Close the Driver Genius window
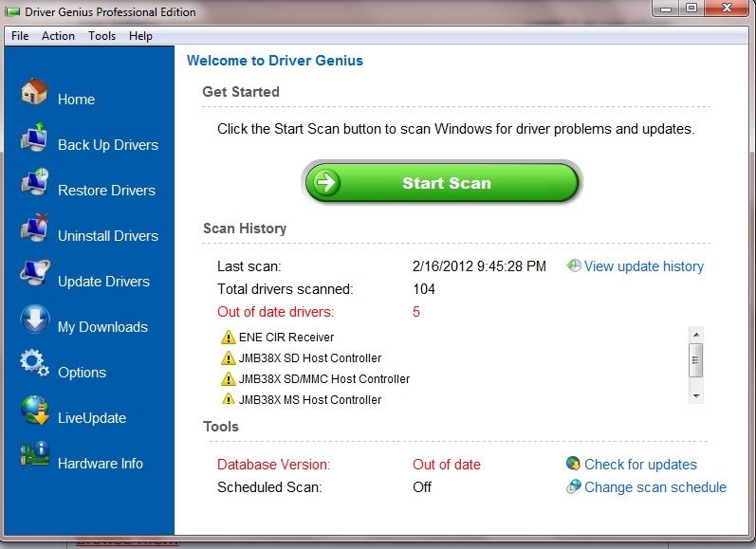This screenshot has height=549, width=756. [x=727, y=9]
